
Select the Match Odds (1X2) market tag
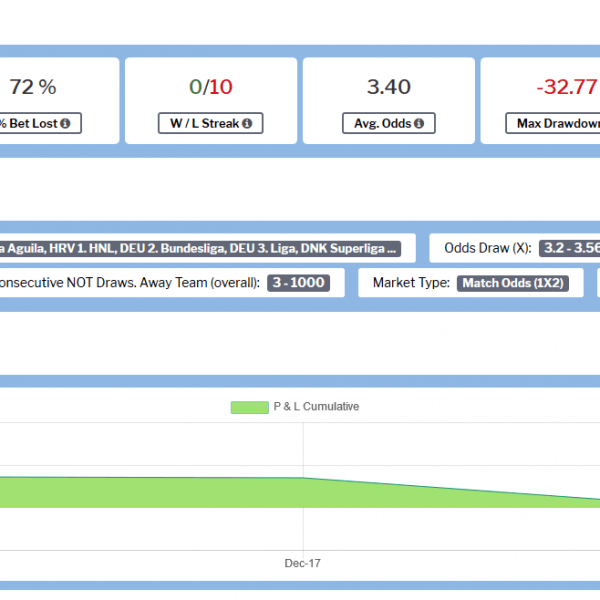point(513,283)
